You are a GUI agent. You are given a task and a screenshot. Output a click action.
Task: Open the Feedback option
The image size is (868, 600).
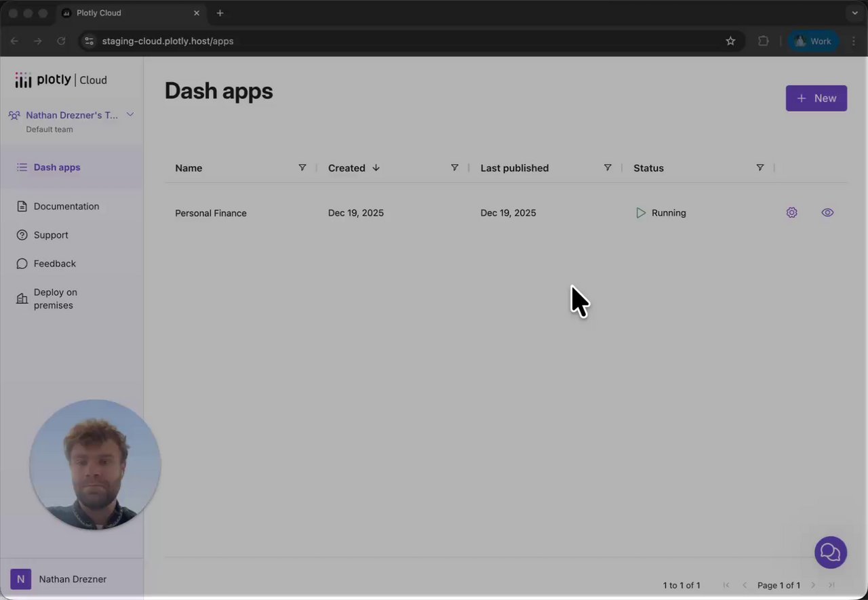55,264
